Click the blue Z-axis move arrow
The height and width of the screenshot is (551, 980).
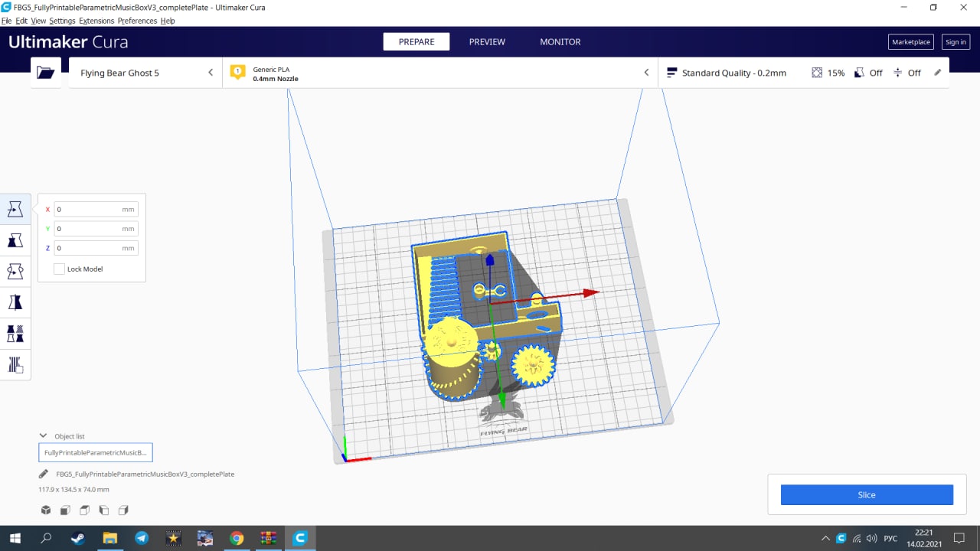click(x=490, y=262)
